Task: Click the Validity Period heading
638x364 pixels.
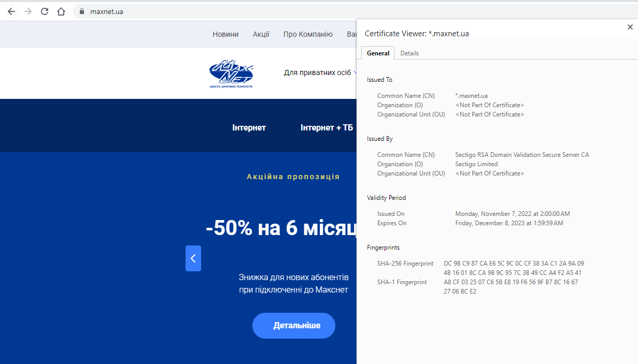Action: [387, 198]
